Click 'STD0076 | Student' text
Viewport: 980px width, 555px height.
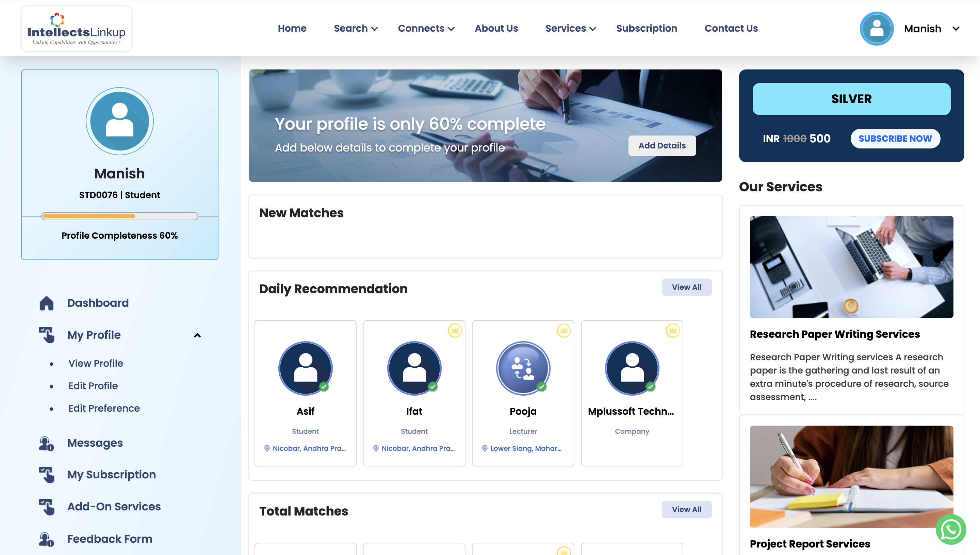point(119,195)
